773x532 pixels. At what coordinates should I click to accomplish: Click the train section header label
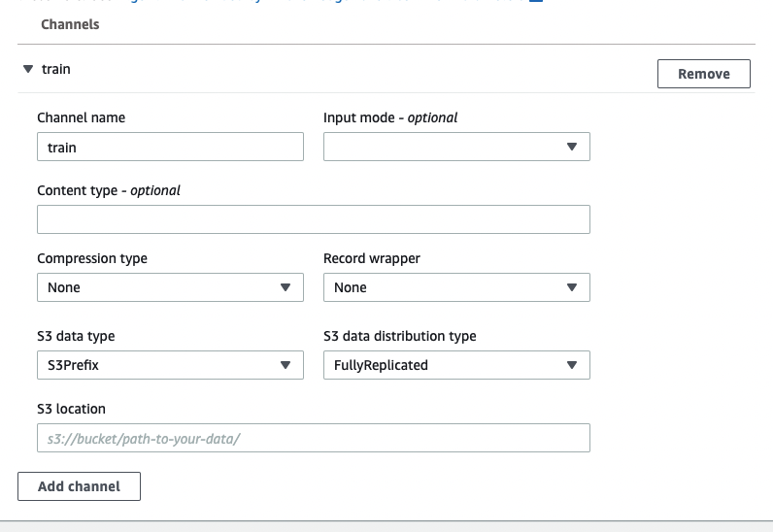pos(55,70)
